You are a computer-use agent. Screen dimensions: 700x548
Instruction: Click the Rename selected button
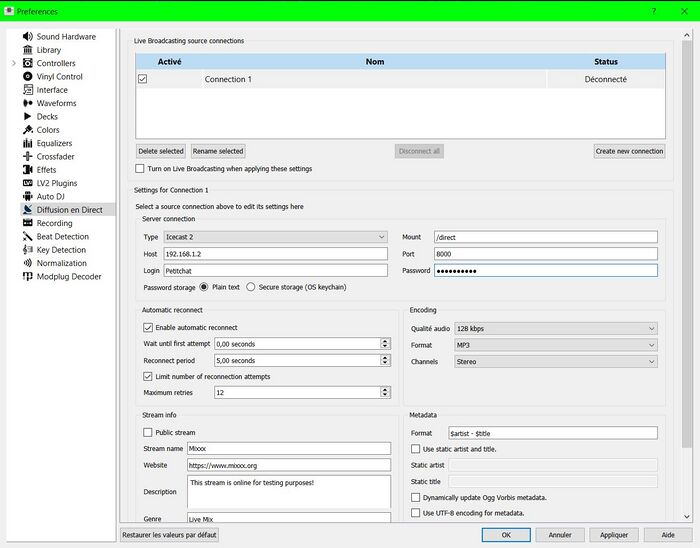point(218,151)
